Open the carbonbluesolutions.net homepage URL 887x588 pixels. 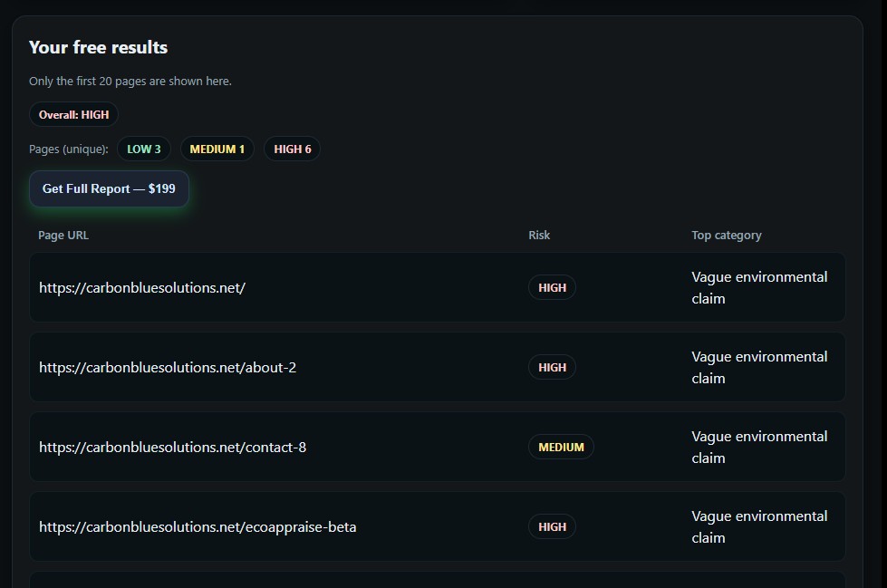(x=142, y=288)
